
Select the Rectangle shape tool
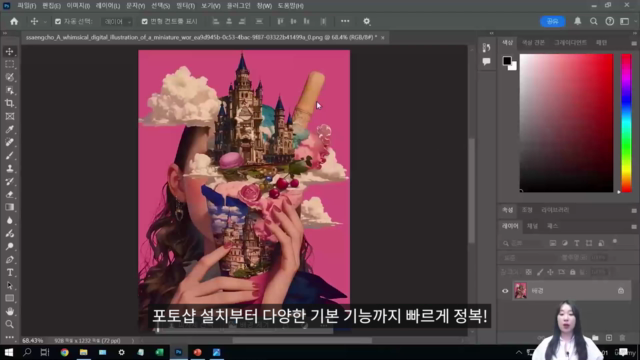(x=9, y=298)
